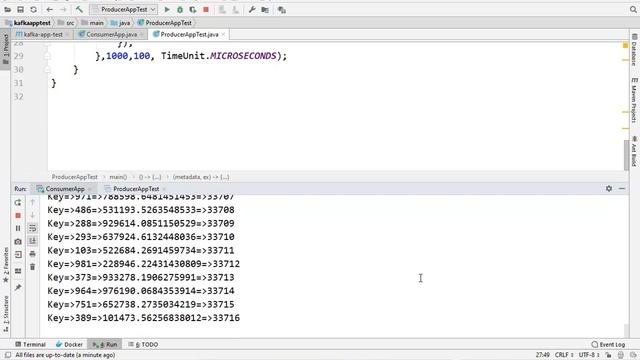
Task: Toggle scroll to end of console
Action: pyautogui.click(x=33, y=241)
